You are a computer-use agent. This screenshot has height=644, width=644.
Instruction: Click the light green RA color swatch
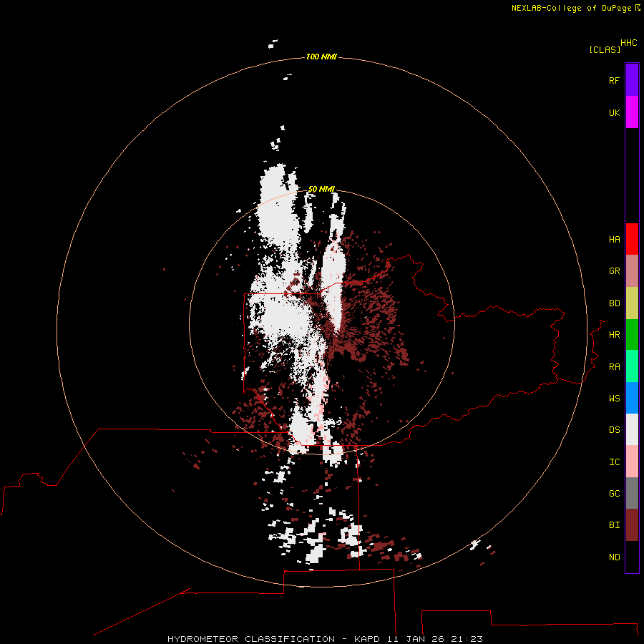click(632, 366)
